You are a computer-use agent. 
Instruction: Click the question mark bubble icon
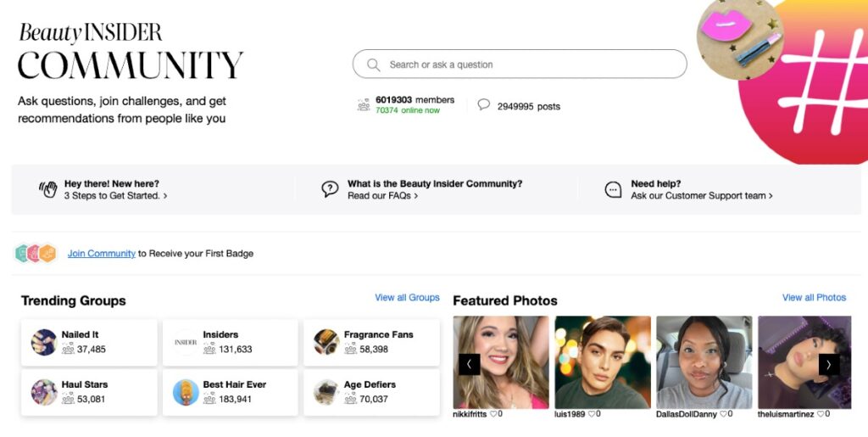pos(330,189)
